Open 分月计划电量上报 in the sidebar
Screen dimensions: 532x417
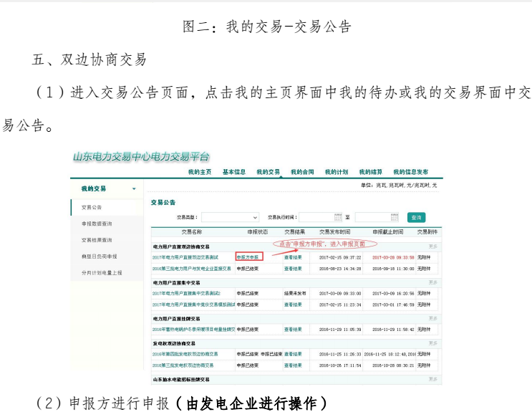click(x=102, y=272)
